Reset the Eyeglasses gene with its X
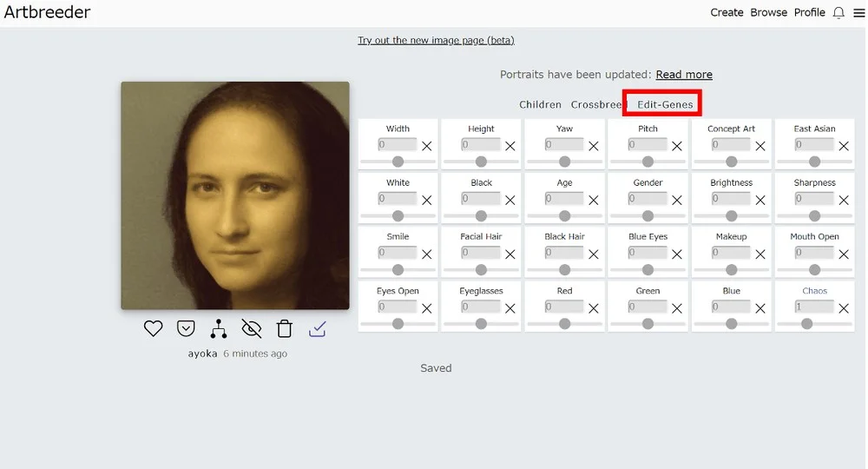The image size is (868, 469). 510,308
